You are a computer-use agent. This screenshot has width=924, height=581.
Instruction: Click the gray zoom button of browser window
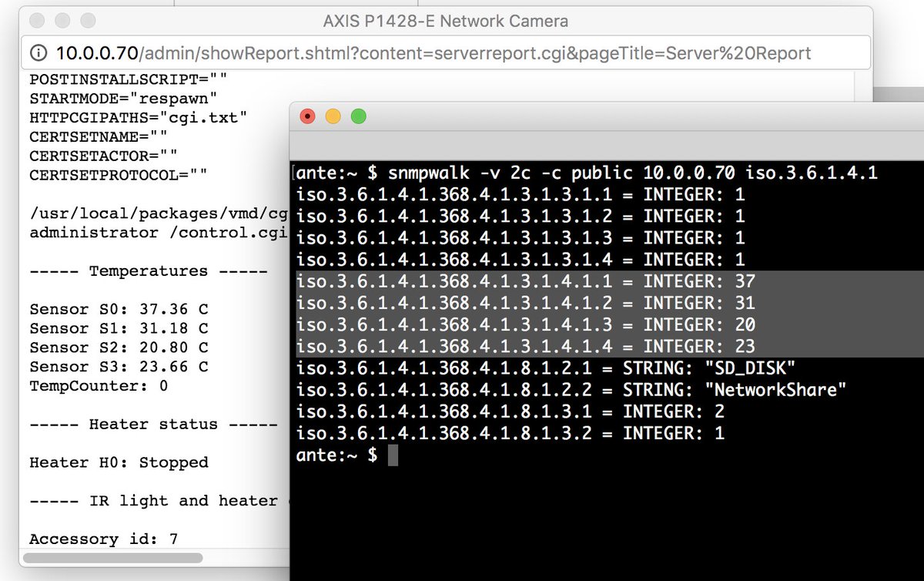point(89,20)
